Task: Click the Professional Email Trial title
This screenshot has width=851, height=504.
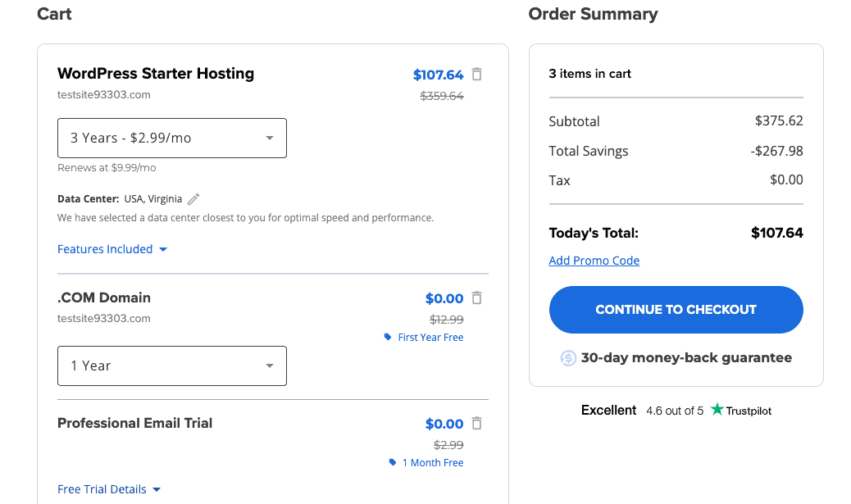Action: point(135,424)
